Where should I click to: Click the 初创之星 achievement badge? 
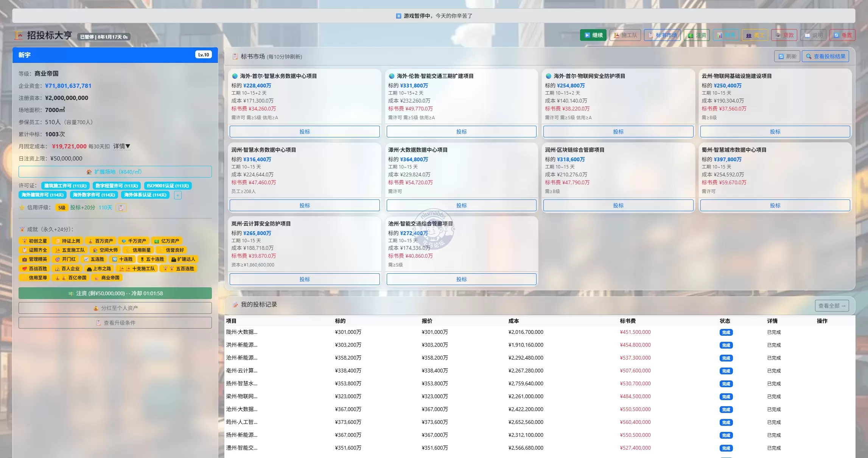click(34, 241)
